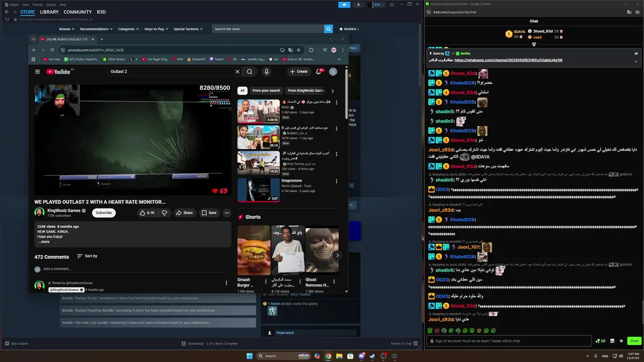Expand Steam Categories dropdown
Viewport: 644px width, 362px height.
point(128,29)
